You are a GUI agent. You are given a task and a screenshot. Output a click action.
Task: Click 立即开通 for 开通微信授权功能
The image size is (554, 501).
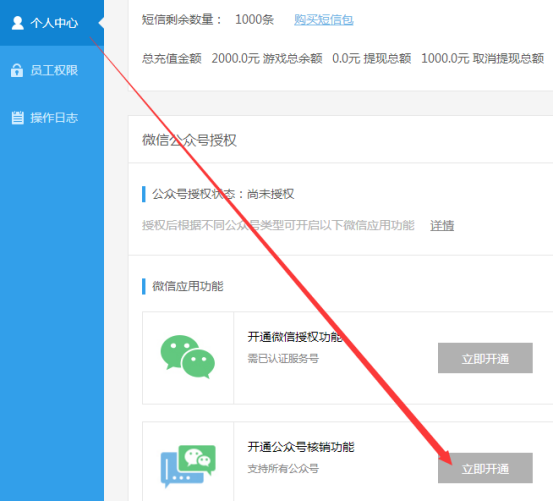pyautogui.click(x=485, y=358)
